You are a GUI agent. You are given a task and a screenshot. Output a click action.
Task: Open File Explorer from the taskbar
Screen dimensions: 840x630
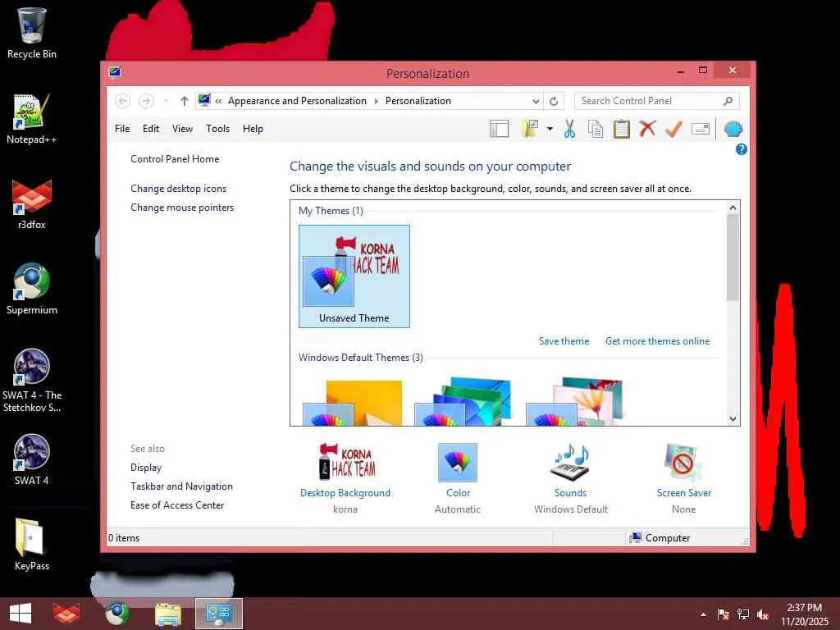coord(168,614)
